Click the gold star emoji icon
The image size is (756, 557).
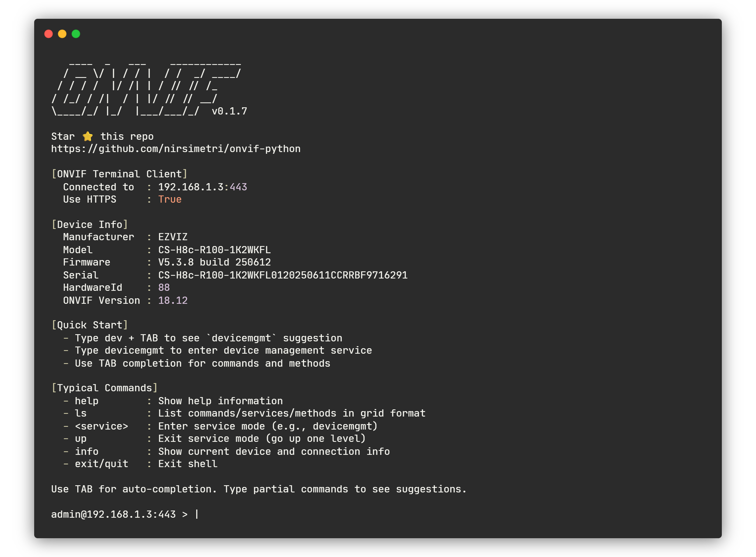coord(88,136)
